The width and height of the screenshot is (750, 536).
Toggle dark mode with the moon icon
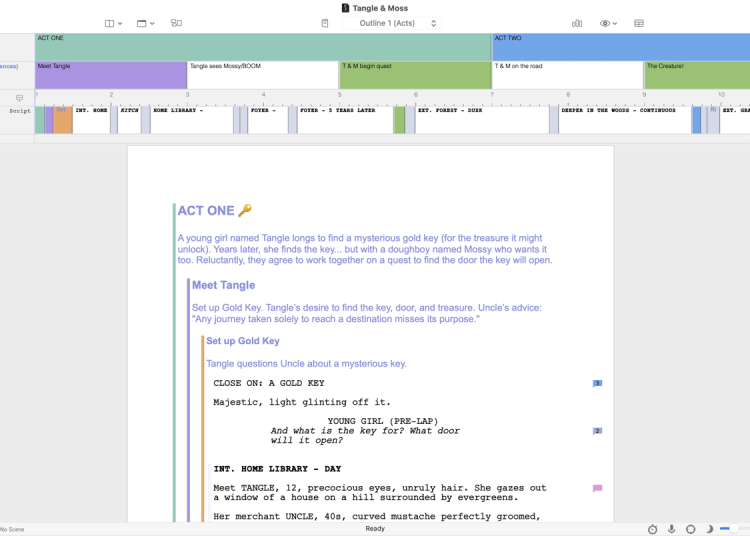[x=709, y=528]
